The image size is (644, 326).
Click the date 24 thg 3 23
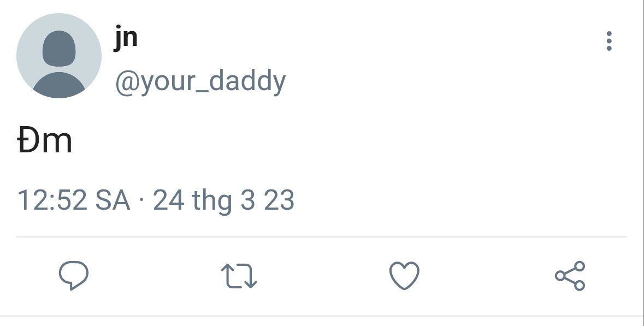pos(224,200)
